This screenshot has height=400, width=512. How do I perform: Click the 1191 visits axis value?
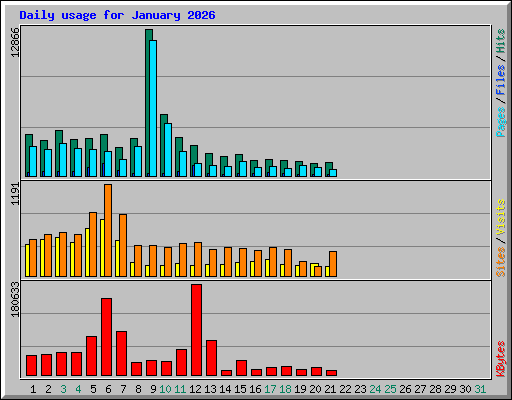[15, 194]
